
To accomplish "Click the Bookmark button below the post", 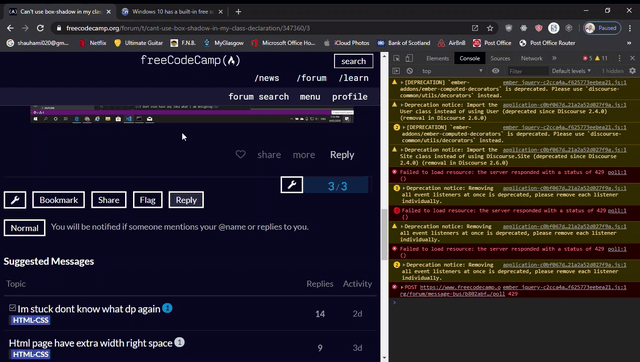I will coord(58,200).
